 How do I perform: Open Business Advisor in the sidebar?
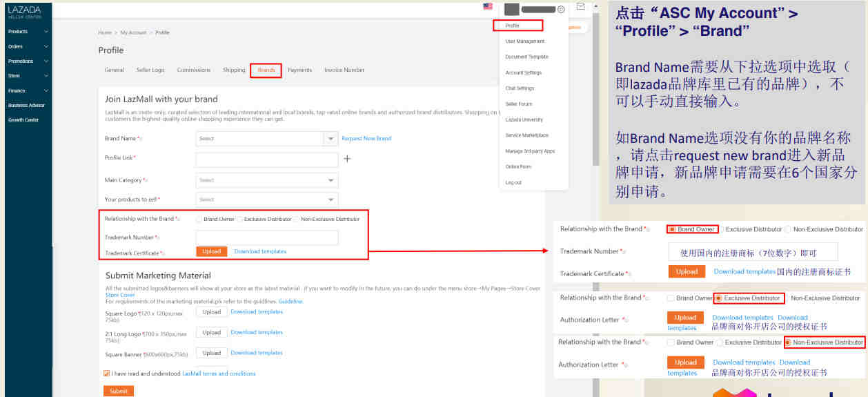click(26, 106)
